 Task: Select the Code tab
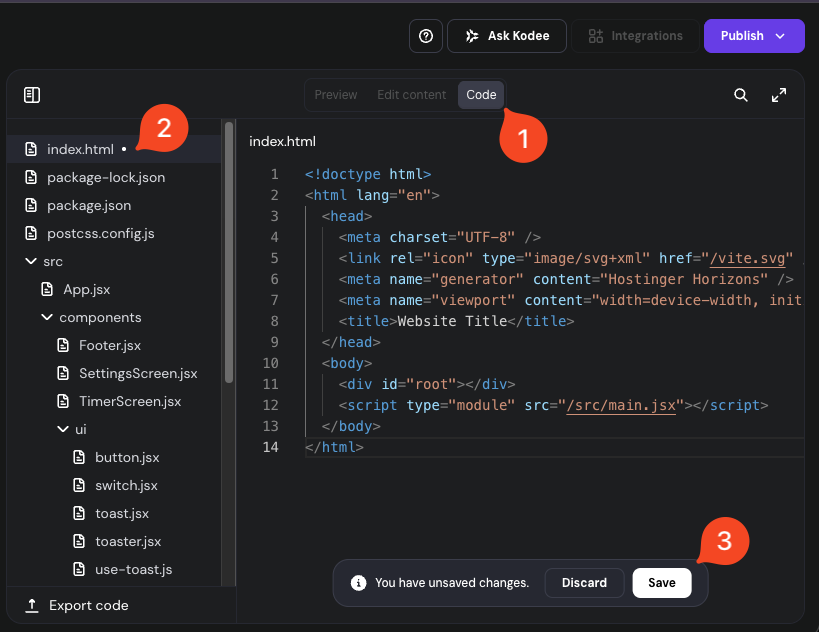(481, 95)
